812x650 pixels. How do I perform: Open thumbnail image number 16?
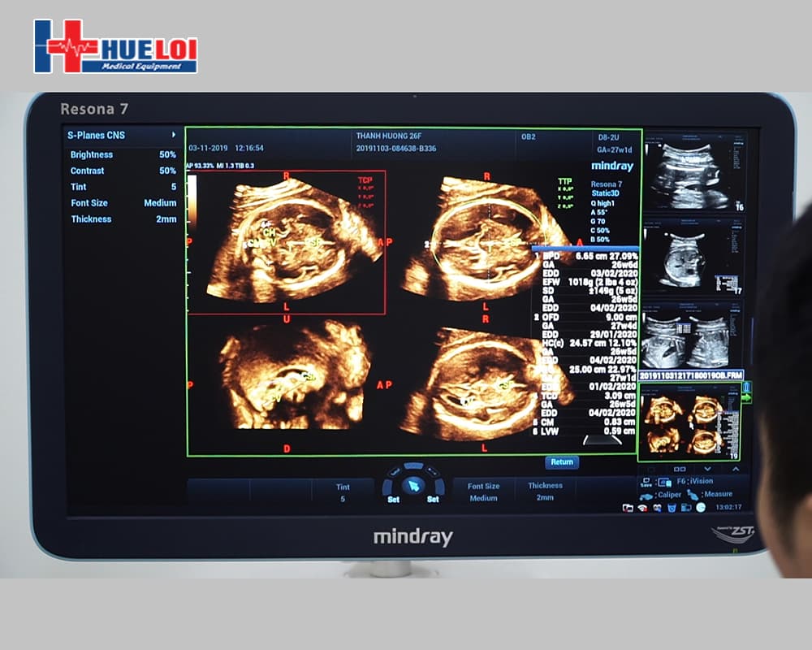(691, 172)
